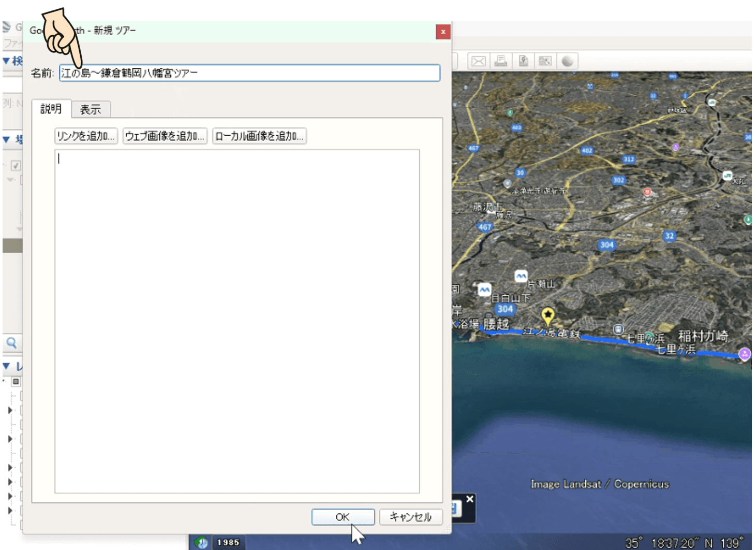
Task: Click the magnifier search icon in sidebar
Action: (x=11, y=342)
